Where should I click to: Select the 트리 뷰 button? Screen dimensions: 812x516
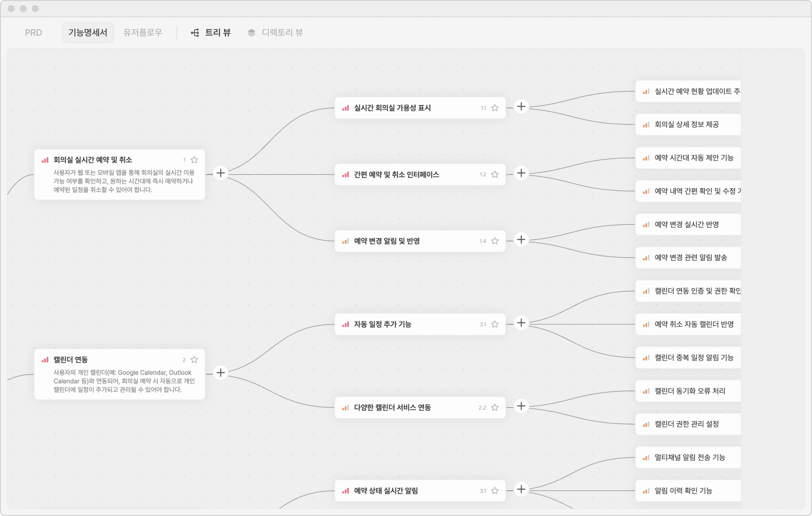(x=217, y=33)
